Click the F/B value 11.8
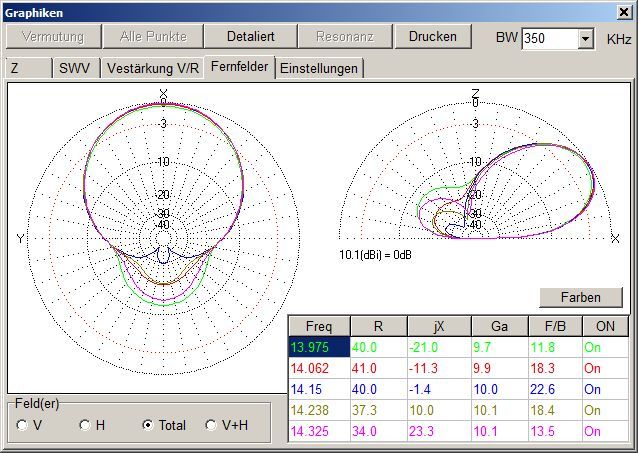The width and height of the screenshot is (638, 453). (x=555, y=347)
